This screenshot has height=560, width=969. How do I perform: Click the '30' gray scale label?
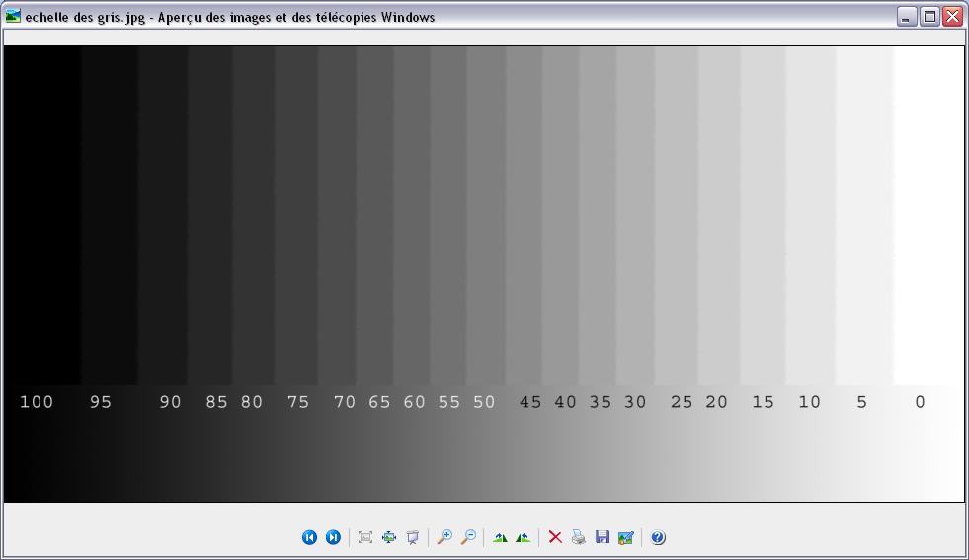click(x=635, y=402)
